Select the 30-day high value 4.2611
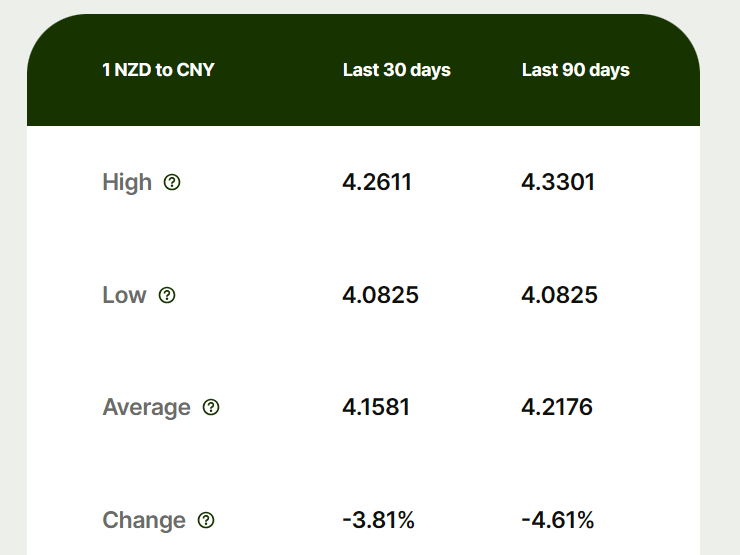740x555 pixels. 377,183
